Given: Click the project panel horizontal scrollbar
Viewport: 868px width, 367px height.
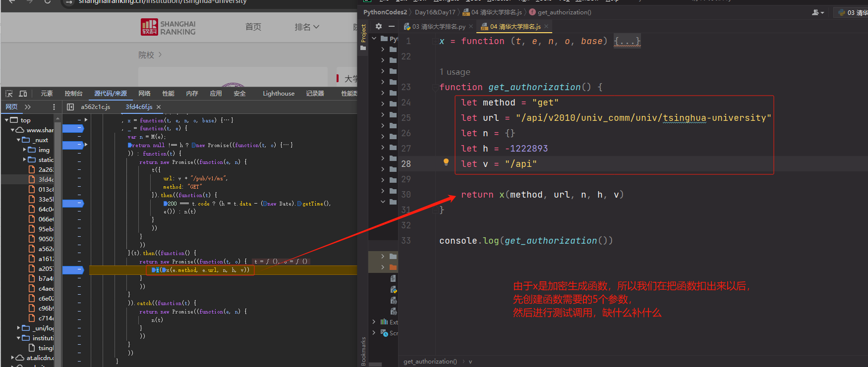Looking at the screenshot, I should (x=375, y=365).
